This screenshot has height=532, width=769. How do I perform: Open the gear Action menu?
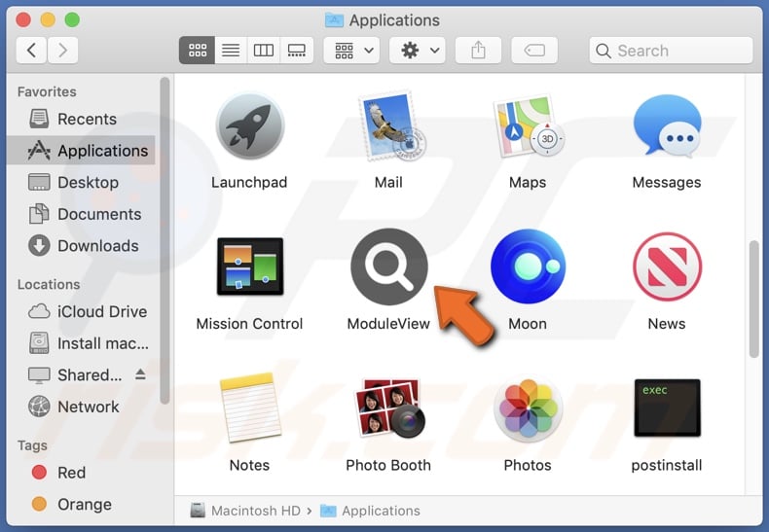pyautogui.click(x=418, y=50)
